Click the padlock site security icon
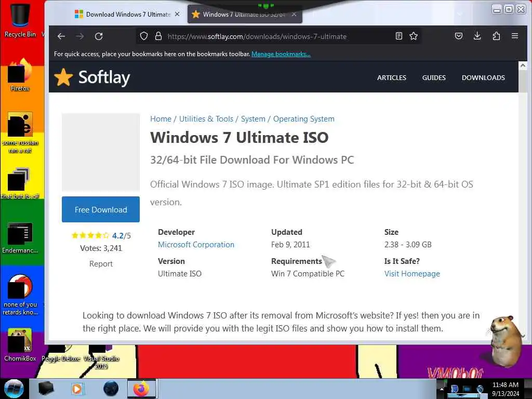 pos(158,36)
